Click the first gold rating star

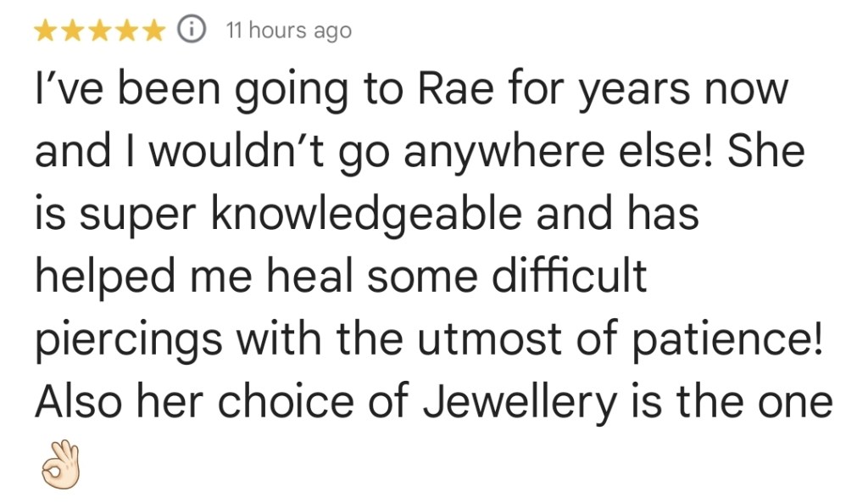(x=46, y=31)
